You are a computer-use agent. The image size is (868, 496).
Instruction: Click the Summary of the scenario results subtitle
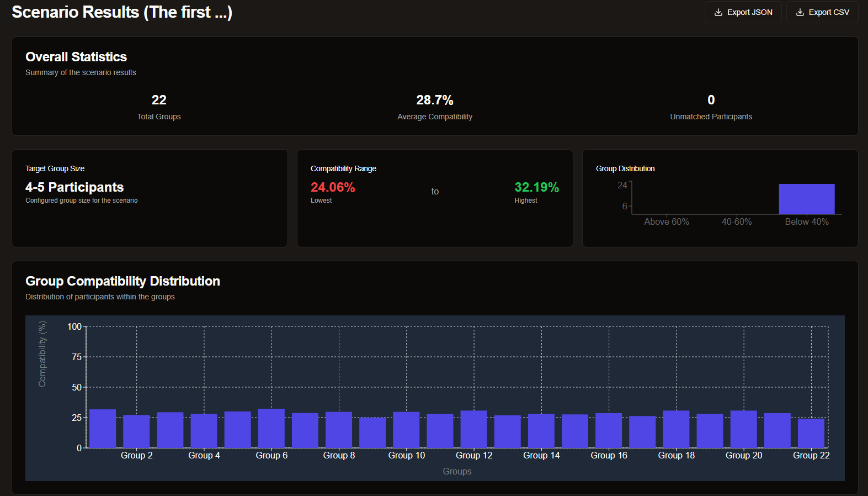[81, 72]
